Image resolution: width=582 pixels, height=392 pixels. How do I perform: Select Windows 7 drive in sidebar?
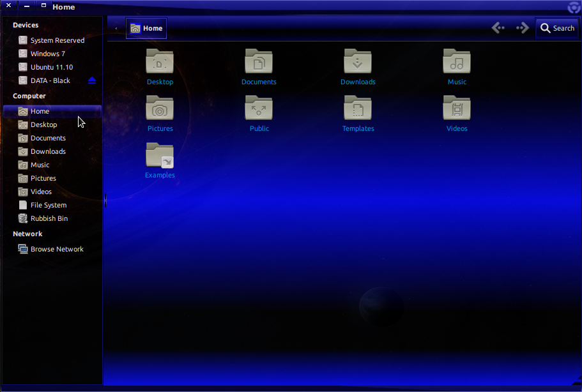[52, 54]
